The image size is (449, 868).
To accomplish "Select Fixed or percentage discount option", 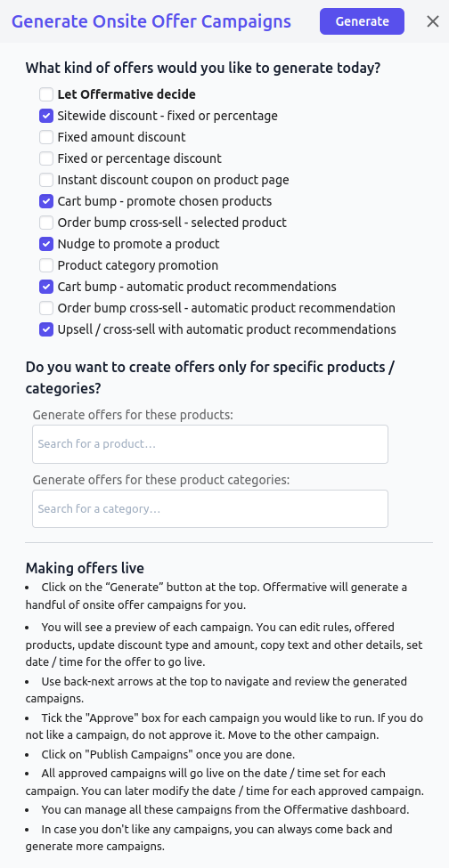I will click(46, 158).
